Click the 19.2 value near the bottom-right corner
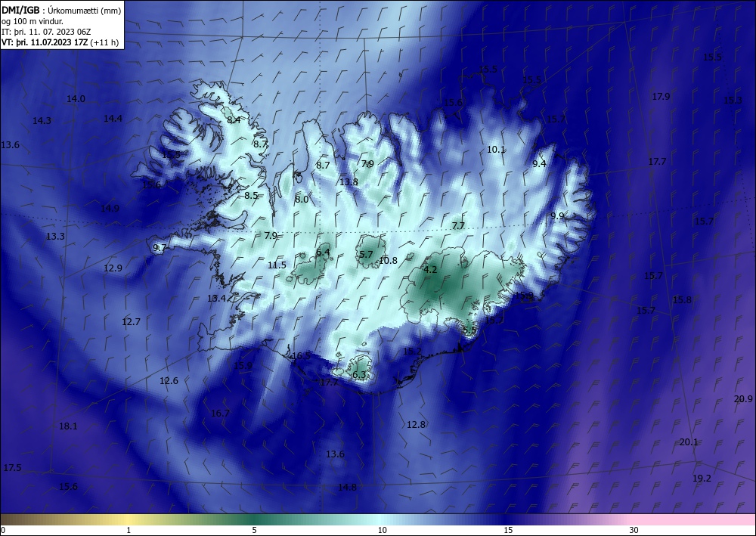Screen dimensions: 756x536 tap(702, 478)
